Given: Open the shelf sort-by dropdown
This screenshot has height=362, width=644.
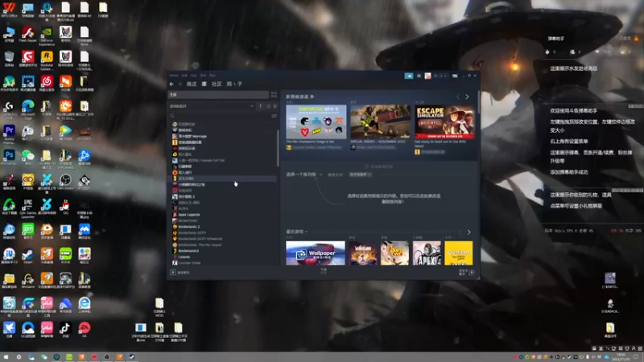Looking at the screenshot, I should pos(360,175).
